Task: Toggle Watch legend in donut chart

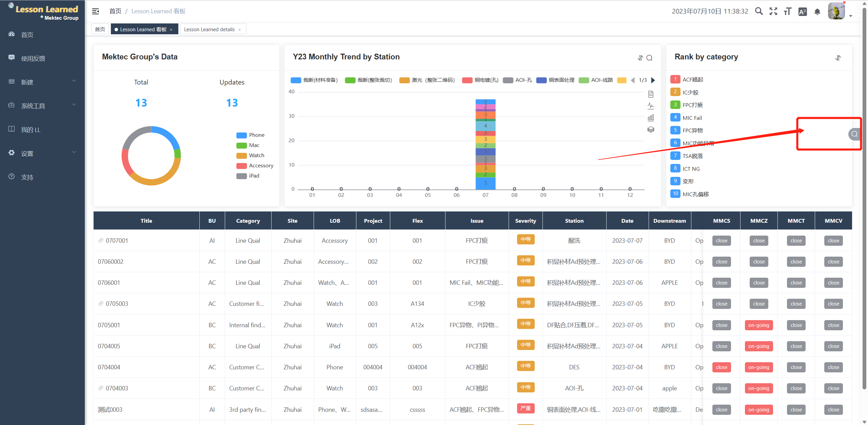Action: click(x=251, y=155)
